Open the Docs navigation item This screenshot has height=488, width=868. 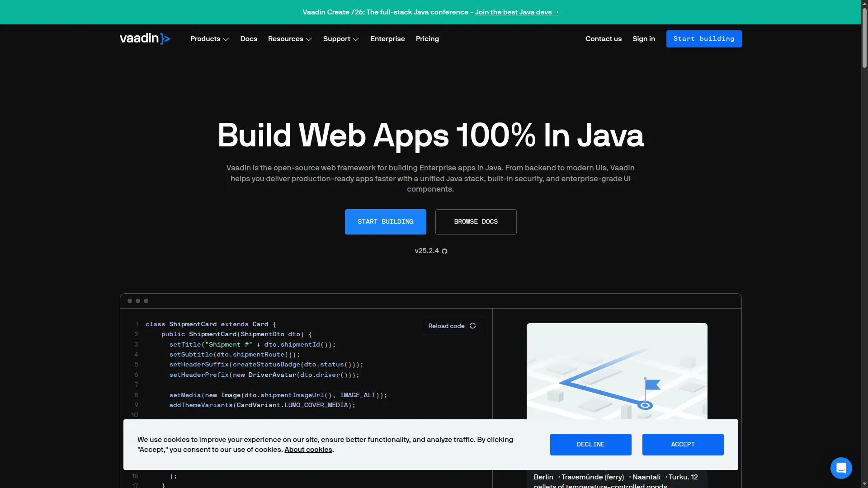click(x=249, y=39)
